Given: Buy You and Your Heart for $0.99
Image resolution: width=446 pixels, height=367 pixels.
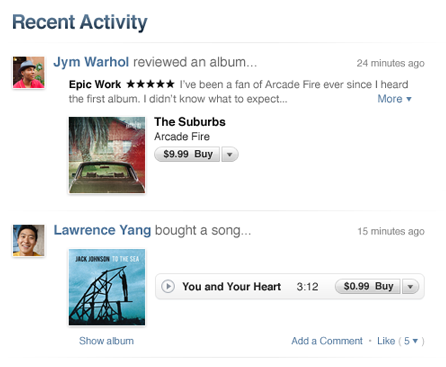Looking at the screenshot, I should [x=368, y=286].
